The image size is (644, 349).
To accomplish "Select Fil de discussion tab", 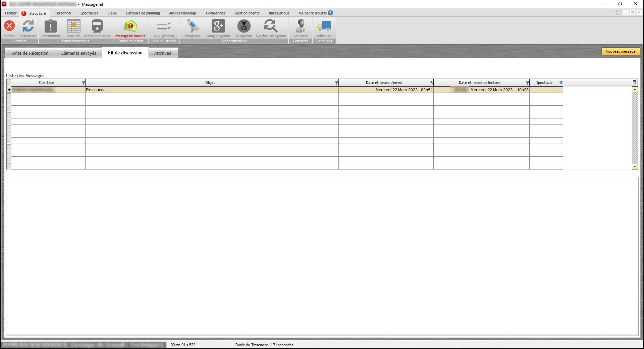I will (125, 53).
